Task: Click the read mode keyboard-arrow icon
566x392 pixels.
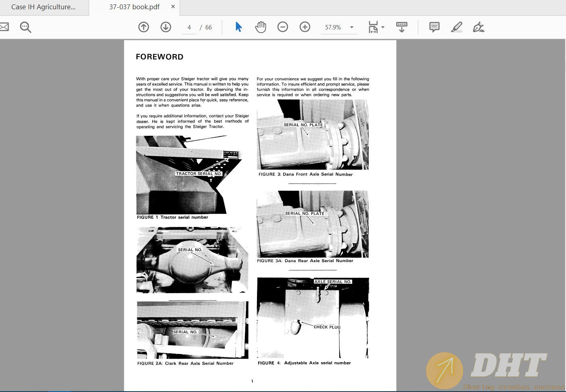Action: click(x=402, y=27)
